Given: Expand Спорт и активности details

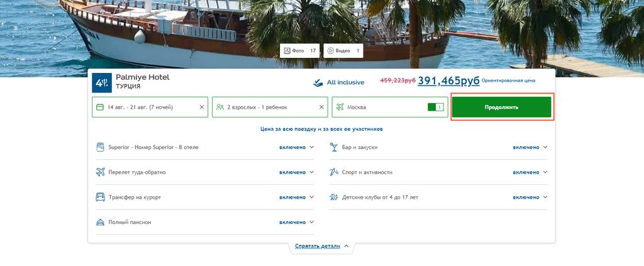Looking at the screenshot, I should coord(545,172).
